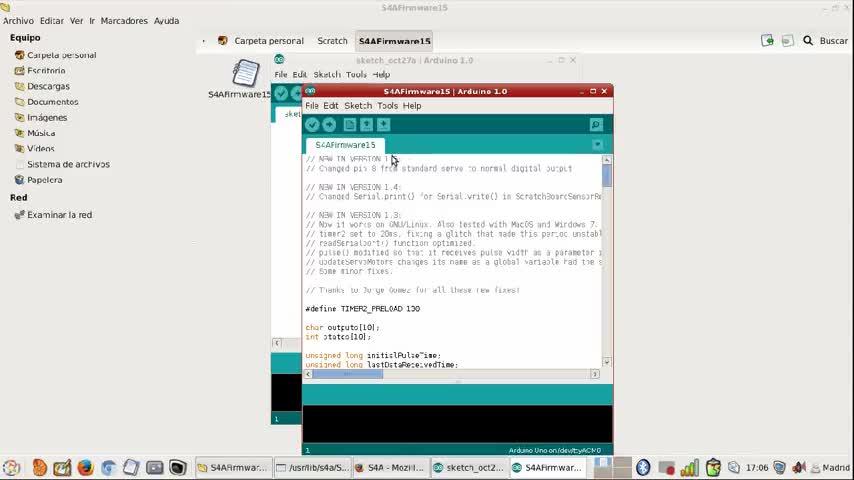
Task: Select Carpeta personal in the sidebar
Action: pyautogui.click(x=55, y=55)
